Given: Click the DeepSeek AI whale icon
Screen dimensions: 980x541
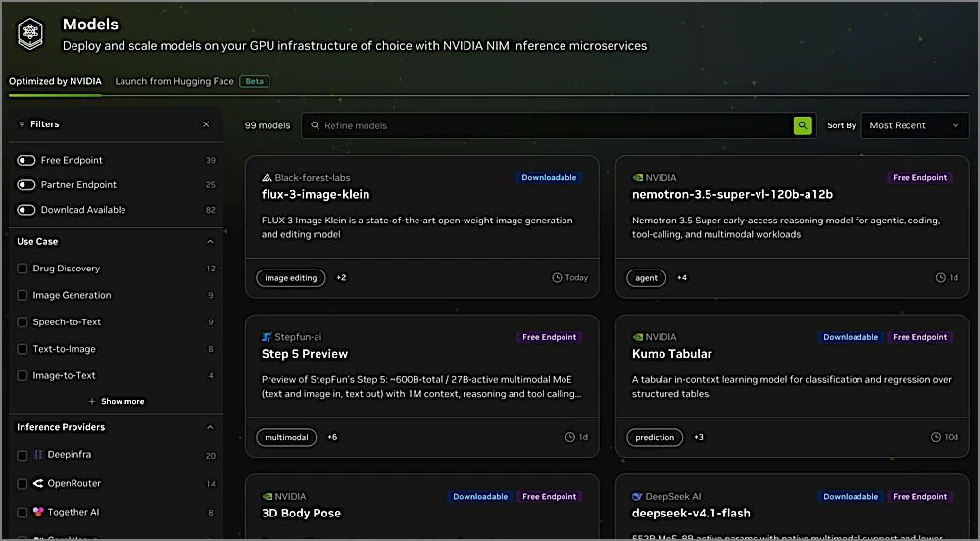Looking at the screenshot, I should point(638,497).
